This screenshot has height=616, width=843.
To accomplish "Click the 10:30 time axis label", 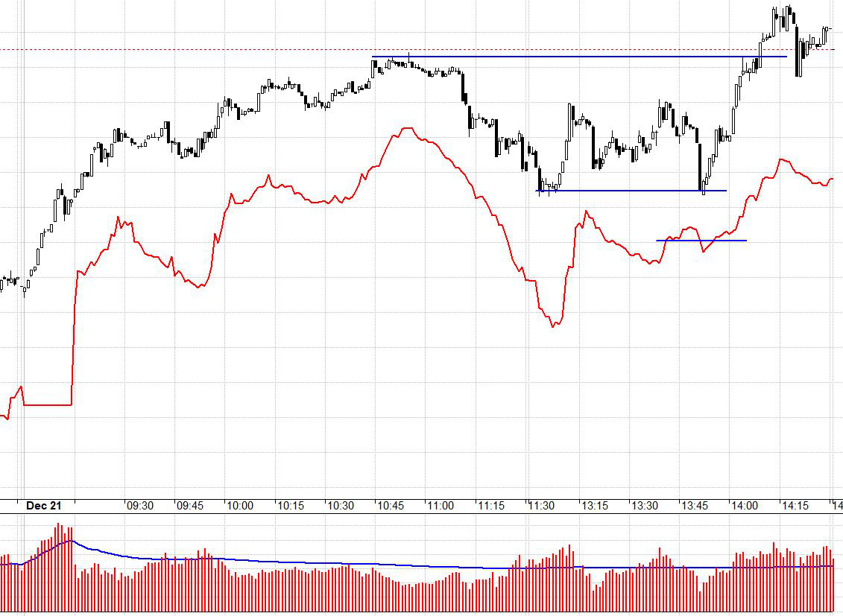I will coord(341,506).
